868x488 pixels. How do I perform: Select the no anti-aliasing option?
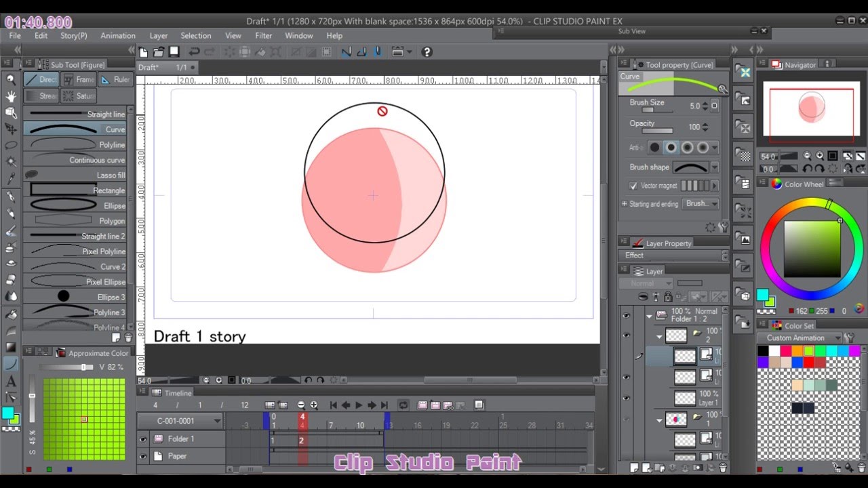coord(654,147)
